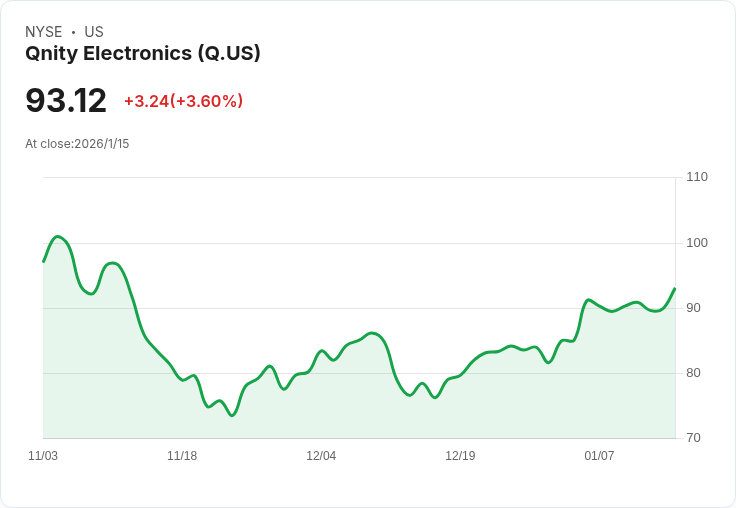This screenshot has width=736, height=508.
Task: Click the lowest trough of the green line
Action: click(232, 415)
